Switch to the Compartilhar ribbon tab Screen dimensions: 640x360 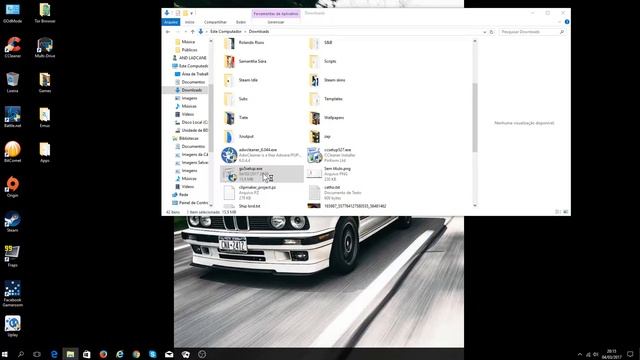click(215, 22)
